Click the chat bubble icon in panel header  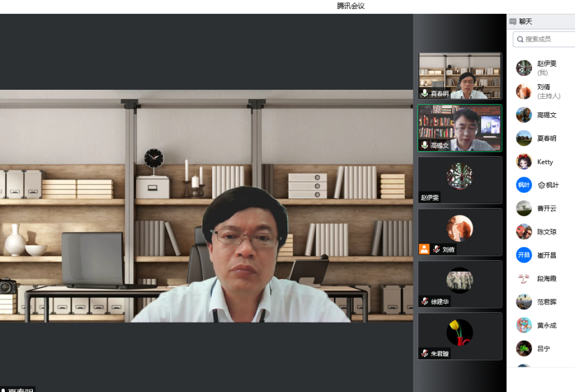point(513,22)
